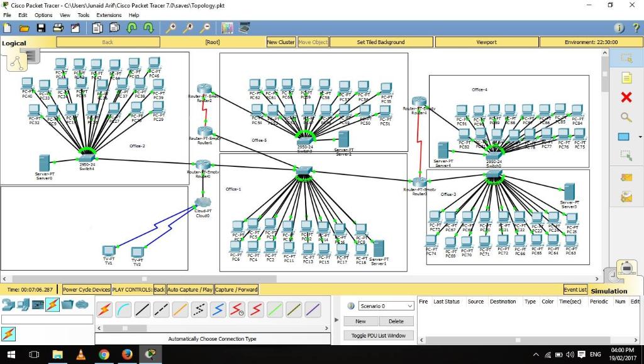
Task: Choose the dashed copper cross-over cable
Action: (x=161, y=309)
